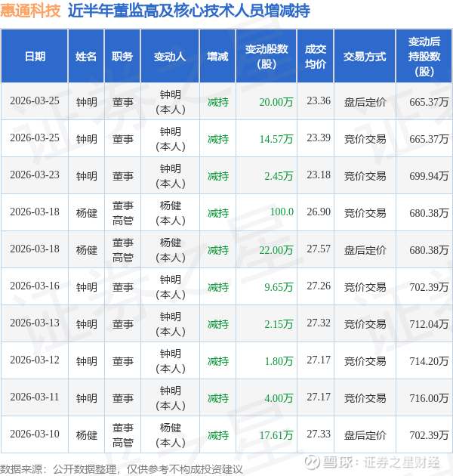Viewport: 453px width, 476px height.
Task: Click the 2026-03-11 date cell
Action: (x=35, y=397)
